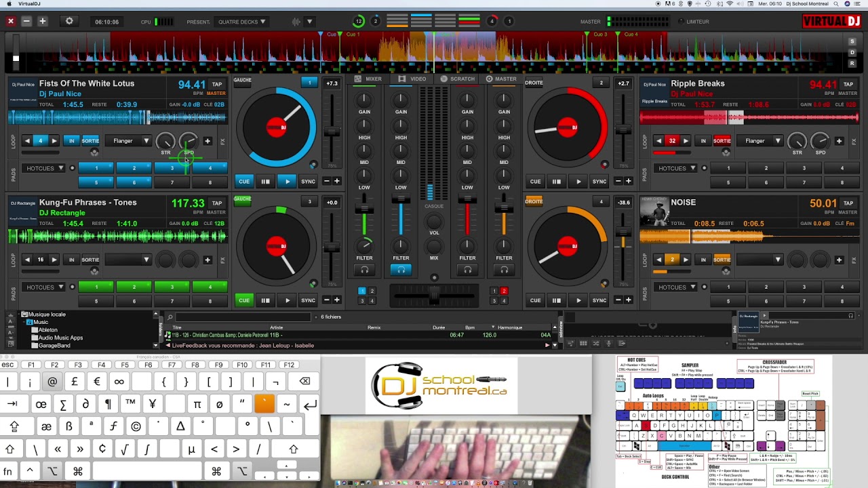Image resolution: width=868 pixels, height=488 pixels.
Task: Open HOTCUES pad mode dropdown on deck 1
Action: point(45,168)
